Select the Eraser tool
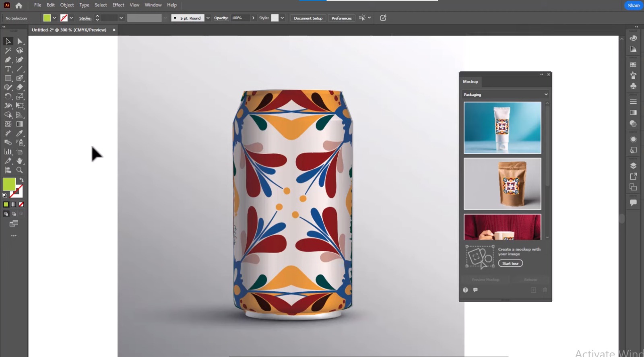 coord(20,87)
